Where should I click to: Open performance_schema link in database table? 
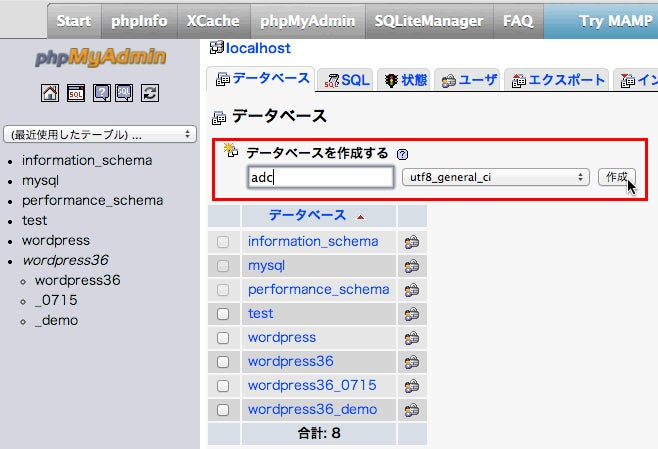tap(319, 290)
